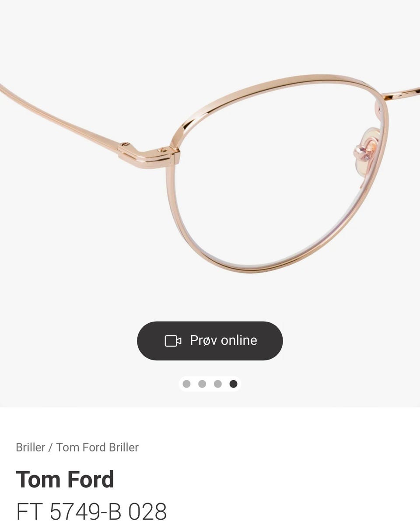Click the hinge screw on the frame
The height and width of the screenshot is (521, 420).
tap(162, 150)
